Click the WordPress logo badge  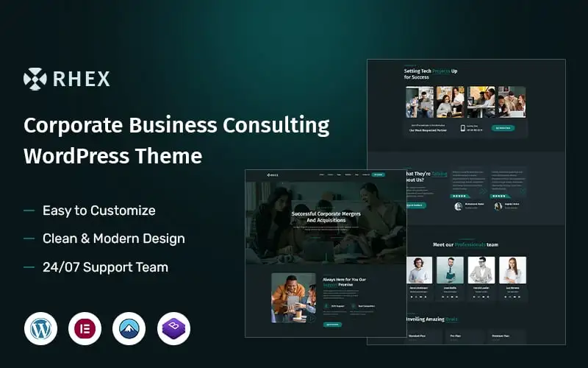[x=41, y=328]
